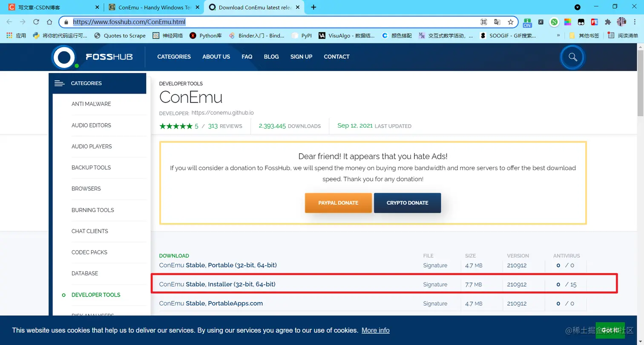Select the AUDIO EDITORS category
Viewport: 644px width, 345px height.
pos(91,125)
